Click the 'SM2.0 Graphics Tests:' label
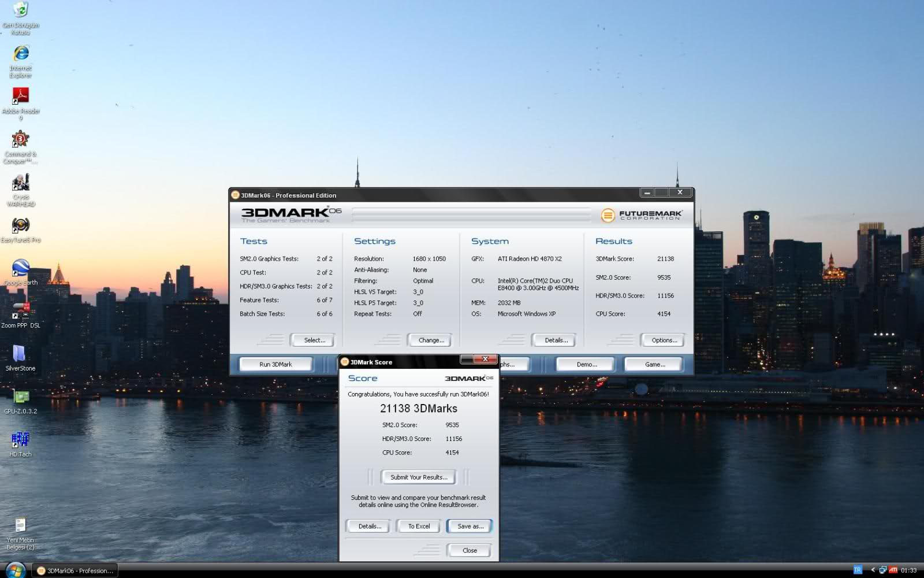 (x=269, y=259)
